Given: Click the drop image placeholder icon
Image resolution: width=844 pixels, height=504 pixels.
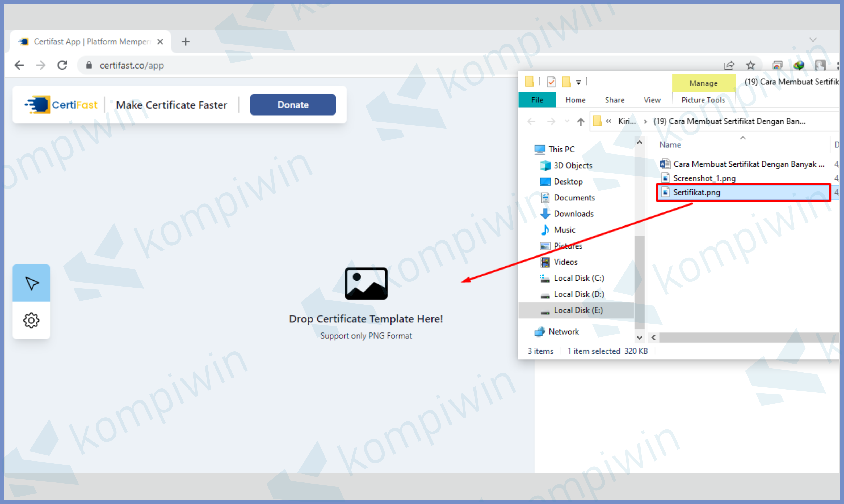Looking at the screenshot, I should click(x=366, y=283).
